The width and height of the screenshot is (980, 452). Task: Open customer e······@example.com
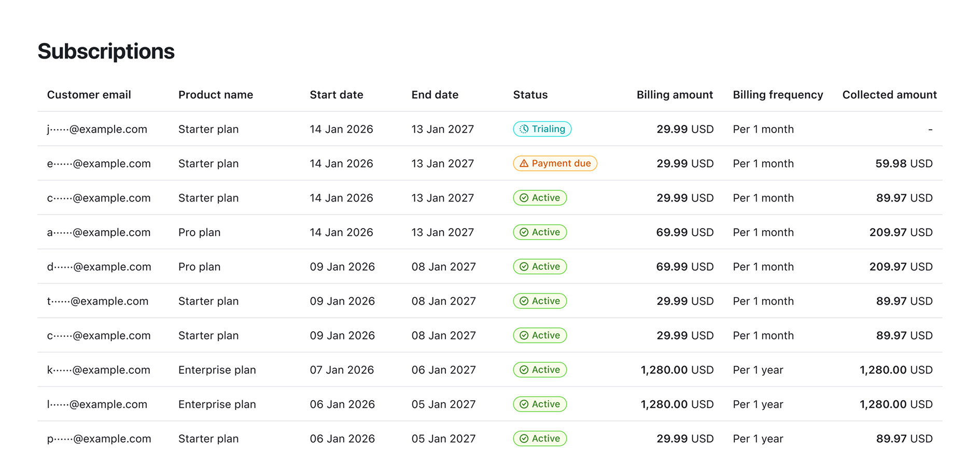coord(99,163)
